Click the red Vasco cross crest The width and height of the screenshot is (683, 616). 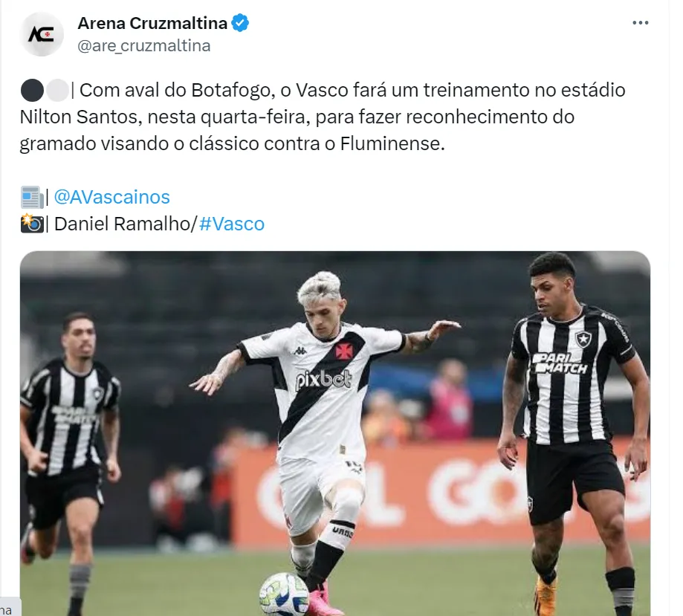[344, 350]
